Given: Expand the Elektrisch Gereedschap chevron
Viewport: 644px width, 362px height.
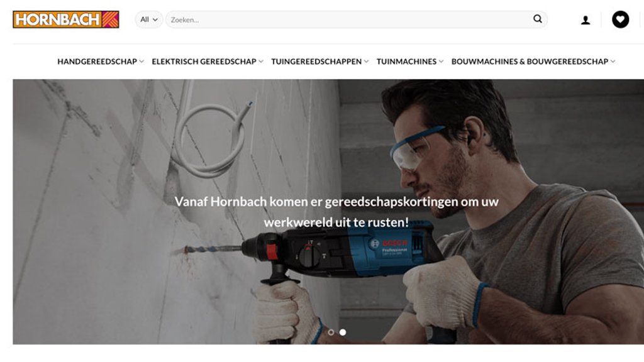Looking at the screenshot, I should tap(261, 62).
